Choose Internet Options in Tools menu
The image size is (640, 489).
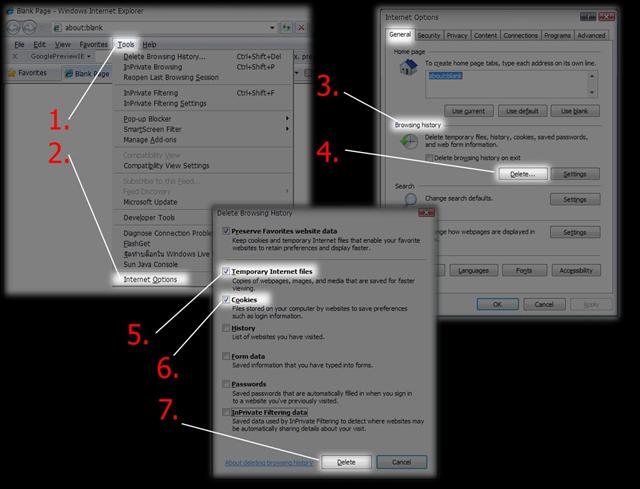coord(150,280)
